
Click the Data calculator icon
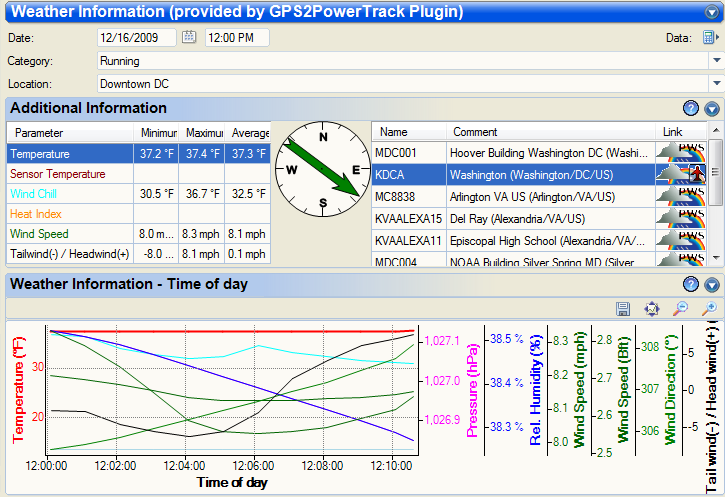710,37
